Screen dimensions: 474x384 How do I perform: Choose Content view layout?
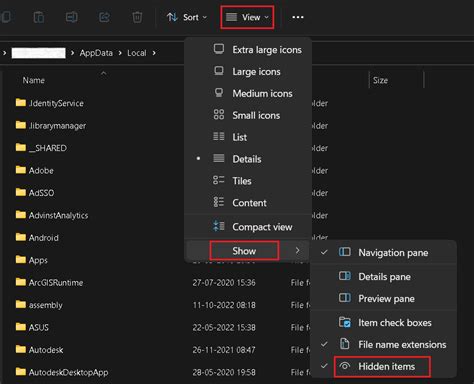pos(248,203)
